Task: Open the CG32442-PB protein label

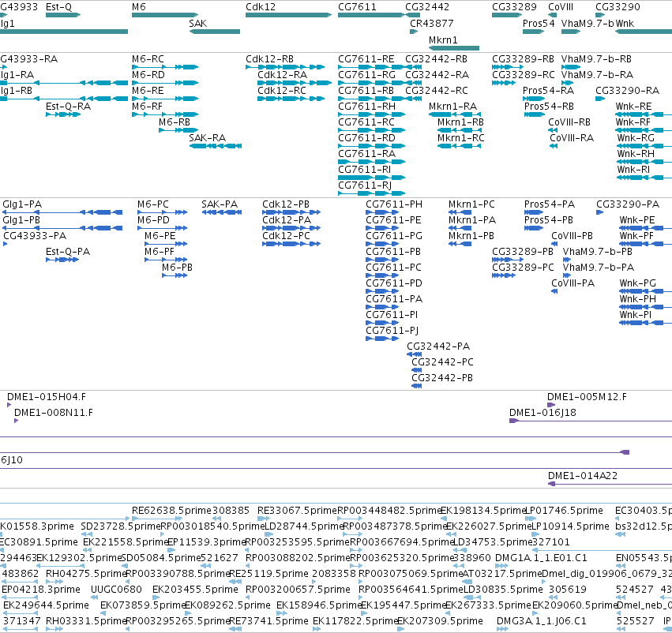Action: click(442, 378)
